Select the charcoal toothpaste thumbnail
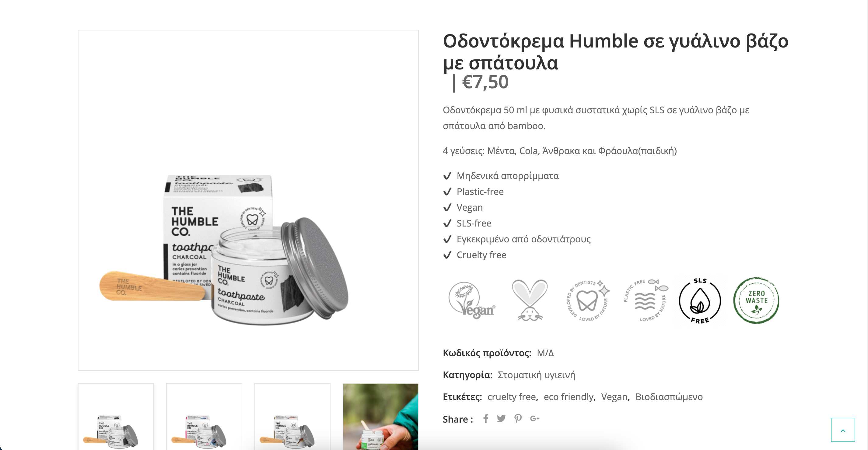 (x=116, y=417)
